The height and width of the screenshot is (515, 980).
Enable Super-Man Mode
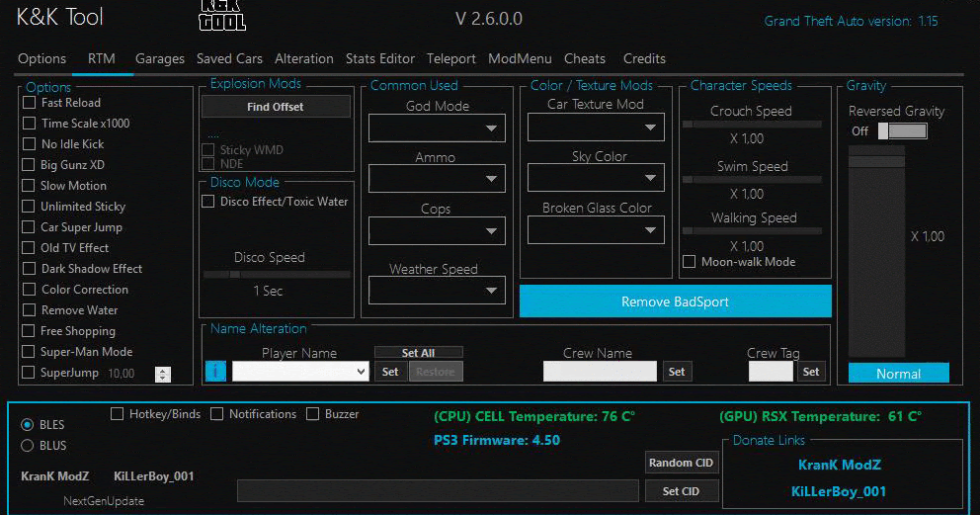tap(28, 351)
